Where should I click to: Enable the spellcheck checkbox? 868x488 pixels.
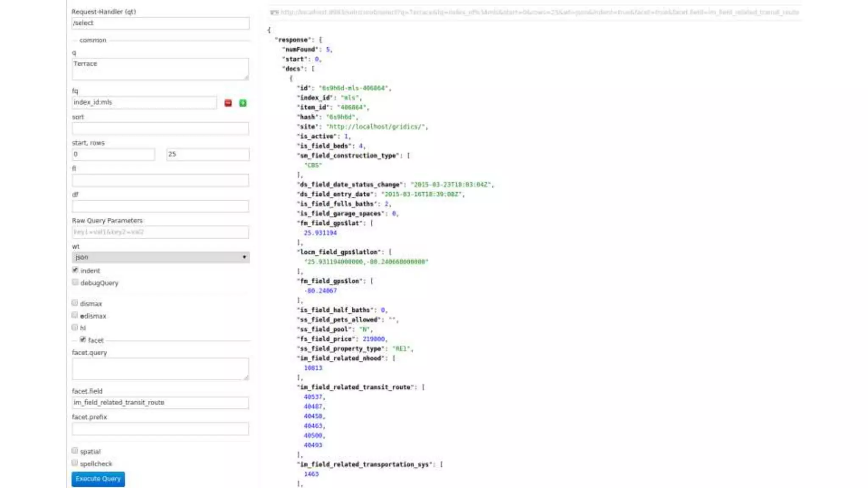pos(75,463)
